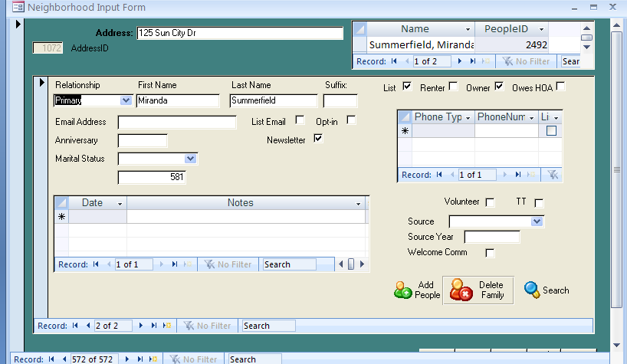Click the Delete Family button
The image size is (627, 364).
[x=477, y=290]
